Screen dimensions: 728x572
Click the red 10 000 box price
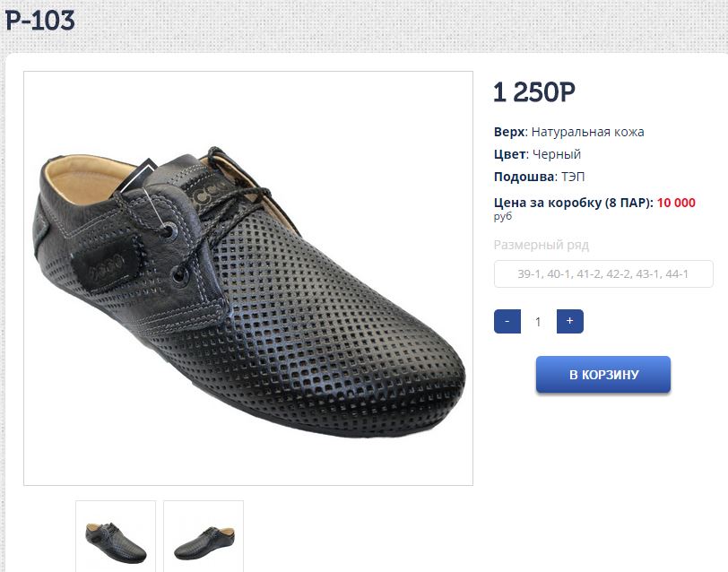point(676,203)
